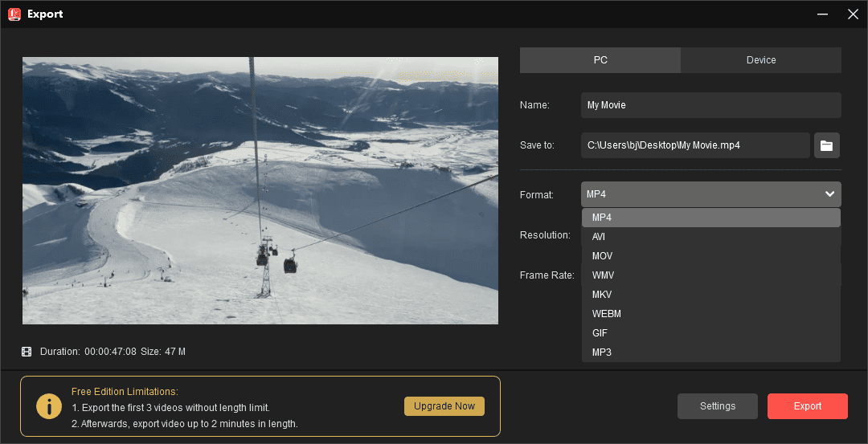This screenshot has width=868, height=444.
Task: Click the Export button
Action: click(807, 406)
